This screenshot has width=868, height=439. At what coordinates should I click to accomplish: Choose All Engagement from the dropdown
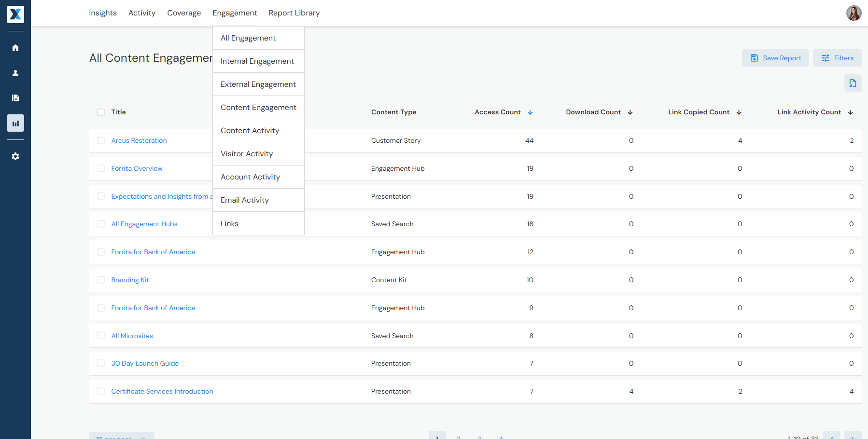pyautogui.click(x=258, y=38)
